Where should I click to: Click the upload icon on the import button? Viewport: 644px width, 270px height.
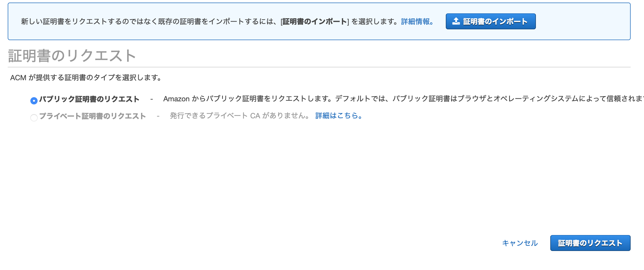coord(456,21)
